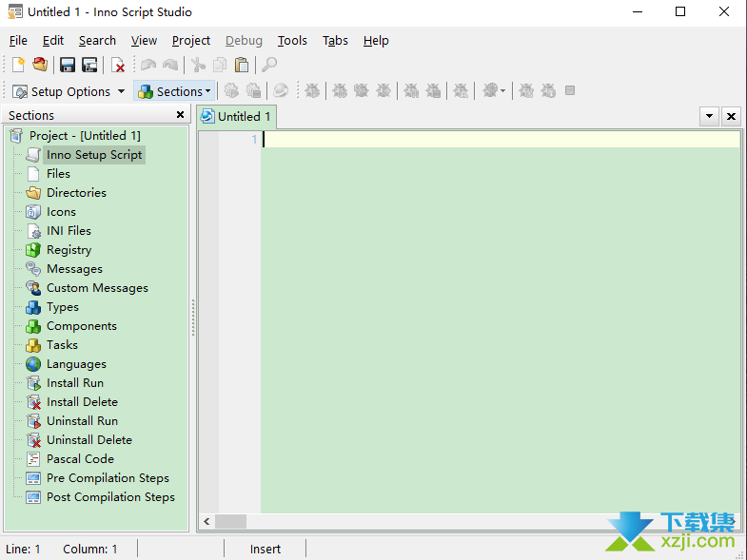Click the Pascal Code icon
The image size is (747, 560).
point(33,459)
